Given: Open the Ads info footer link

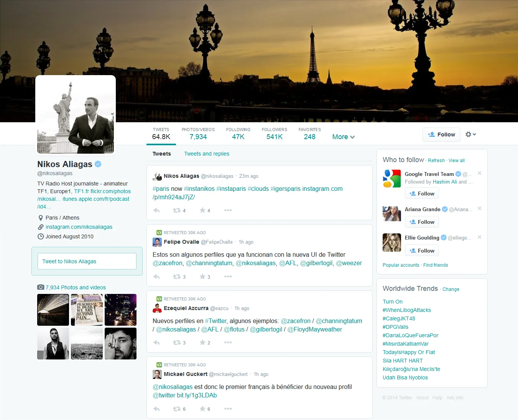Looking at the screenshot, I should pos(455,398).
